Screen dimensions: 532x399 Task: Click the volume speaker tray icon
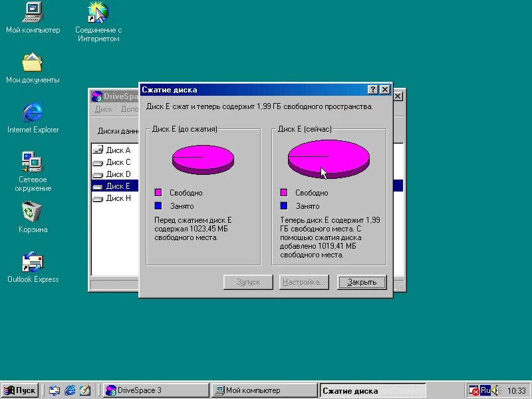point(495,390)
